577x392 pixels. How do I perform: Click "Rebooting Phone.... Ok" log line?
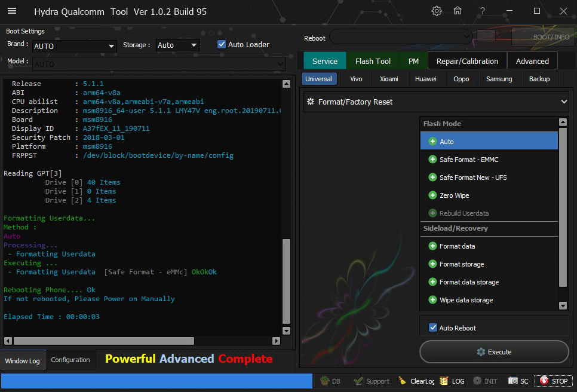(x=50, y=290)
